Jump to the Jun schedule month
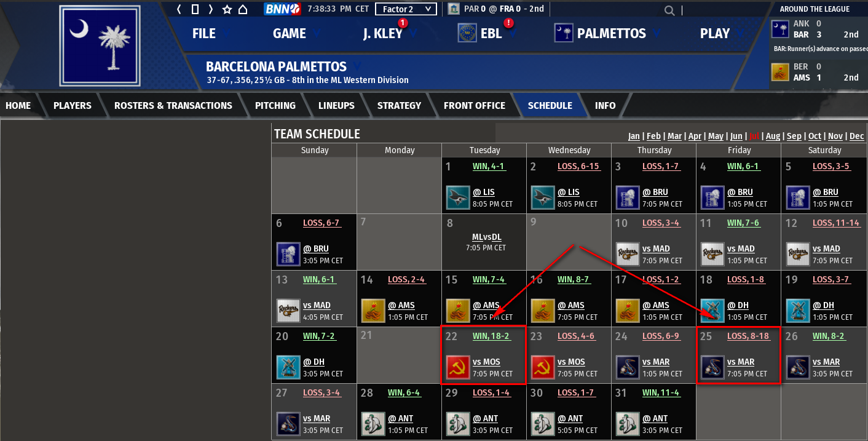The image size is (868, 441). pyautogui.click(x=736, y=136)
